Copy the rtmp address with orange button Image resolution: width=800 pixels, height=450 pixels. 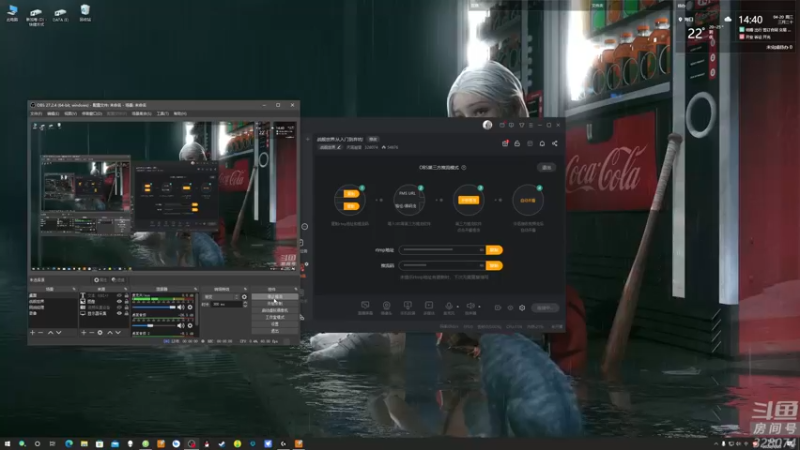click(494, 250)
